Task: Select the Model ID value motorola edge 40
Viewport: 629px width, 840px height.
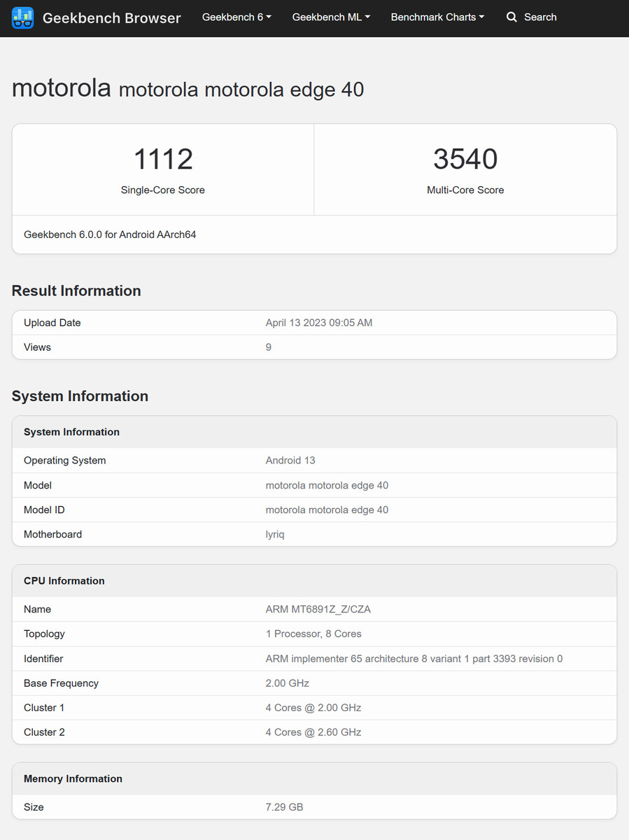Action: [x=327, y=510]
